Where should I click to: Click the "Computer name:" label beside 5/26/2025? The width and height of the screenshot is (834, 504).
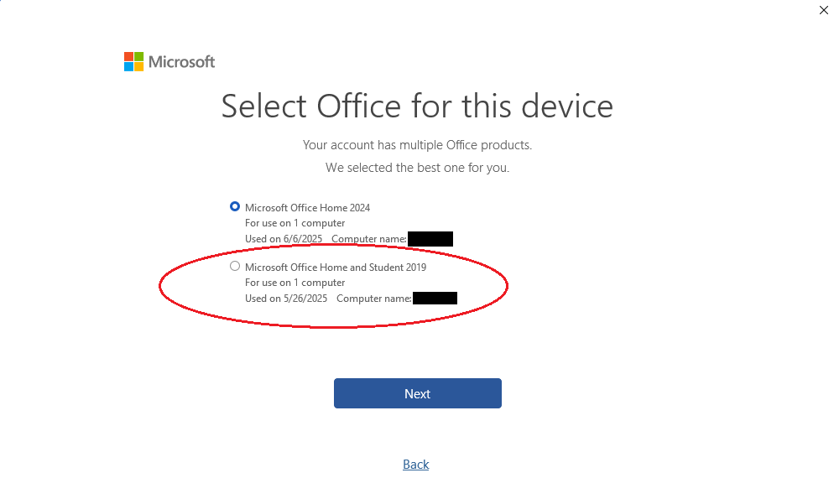tap(374, 299)
